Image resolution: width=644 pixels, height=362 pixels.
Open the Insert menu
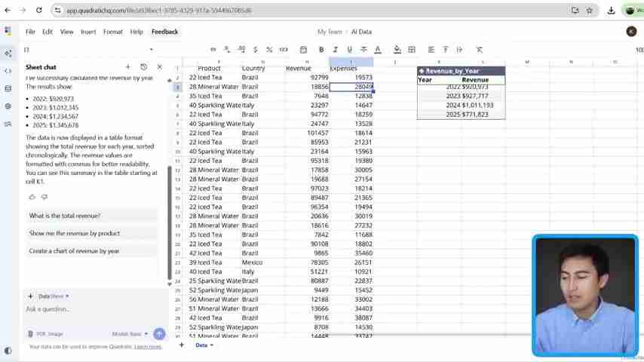tap(88, 32)
